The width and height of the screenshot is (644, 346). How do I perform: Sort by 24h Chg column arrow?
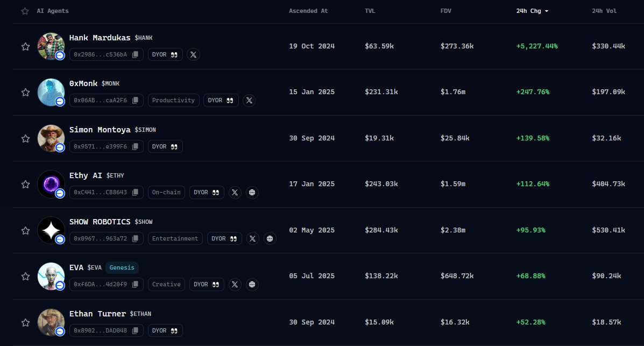coord(547,11)
